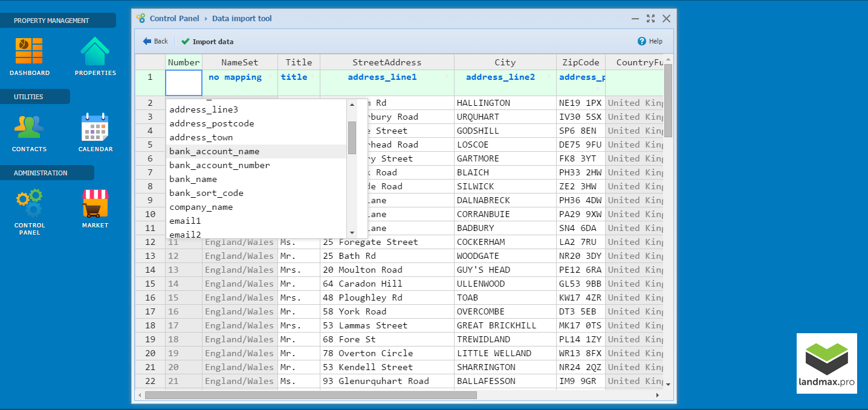Click the Number column mapping input field
This screenshot has width=868, height=410.
click(x=184, y=83)
